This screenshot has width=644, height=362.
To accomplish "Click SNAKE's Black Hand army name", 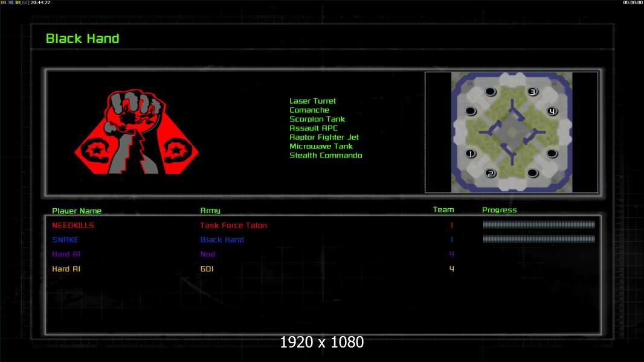I will (222, 240).
